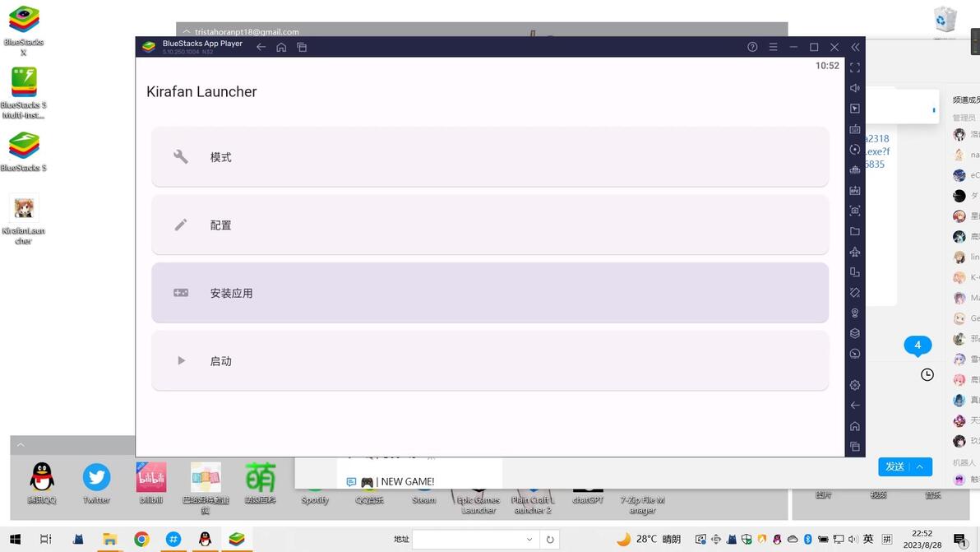
Task: Expand the tristahoranpt18@gmail.com header chevron
Action: pyautogui.click(x=187, y=31)
